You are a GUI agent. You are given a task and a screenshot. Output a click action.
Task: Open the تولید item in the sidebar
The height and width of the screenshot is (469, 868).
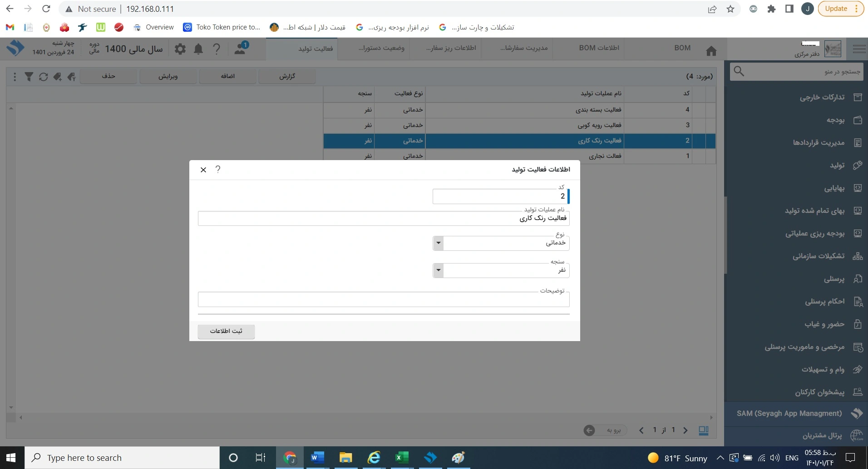[837, 165]
